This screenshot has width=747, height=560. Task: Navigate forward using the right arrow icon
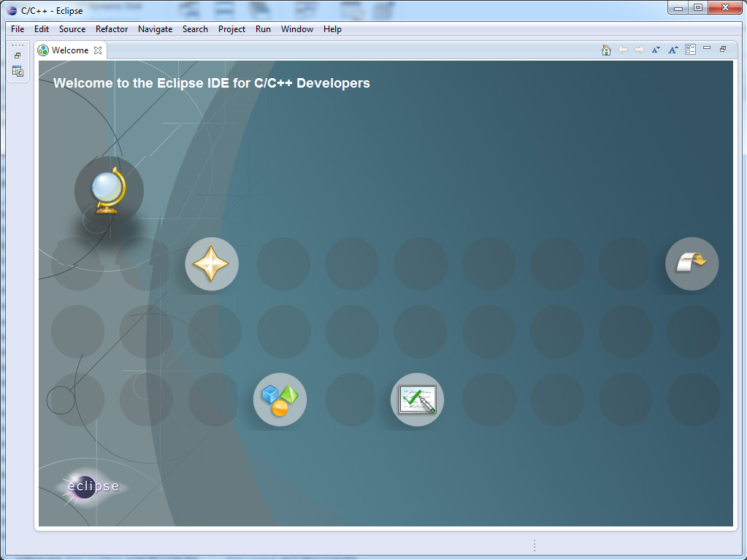click(x=639, y=49)
